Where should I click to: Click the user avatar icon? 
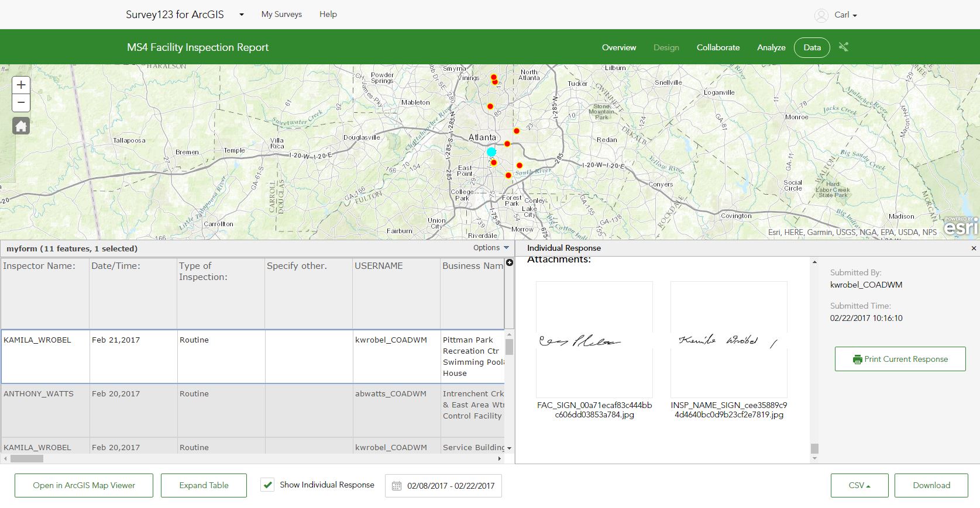point(821,15)
